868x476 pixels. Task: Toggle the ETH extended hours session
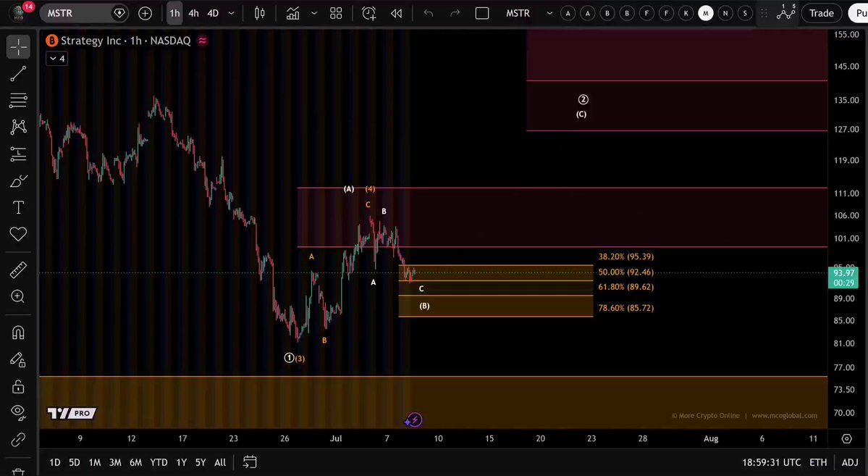click(x=817, y=462)
